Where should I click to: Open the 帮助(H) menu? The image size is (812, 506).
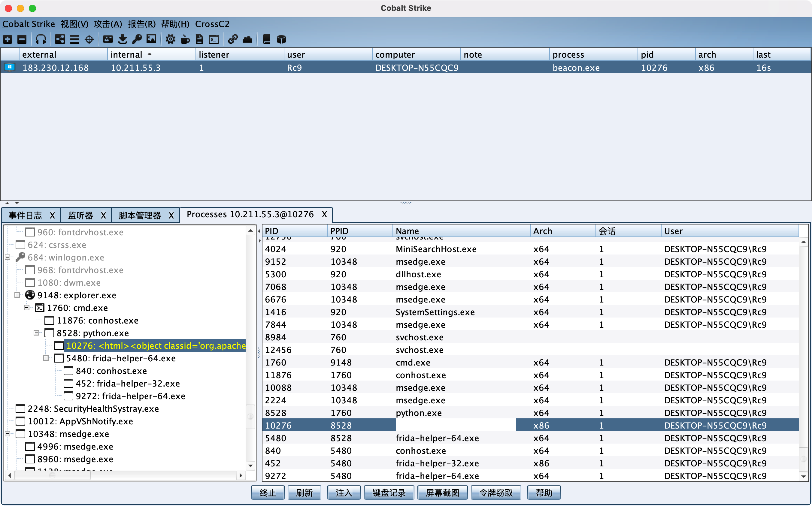(x=175, y=24)
